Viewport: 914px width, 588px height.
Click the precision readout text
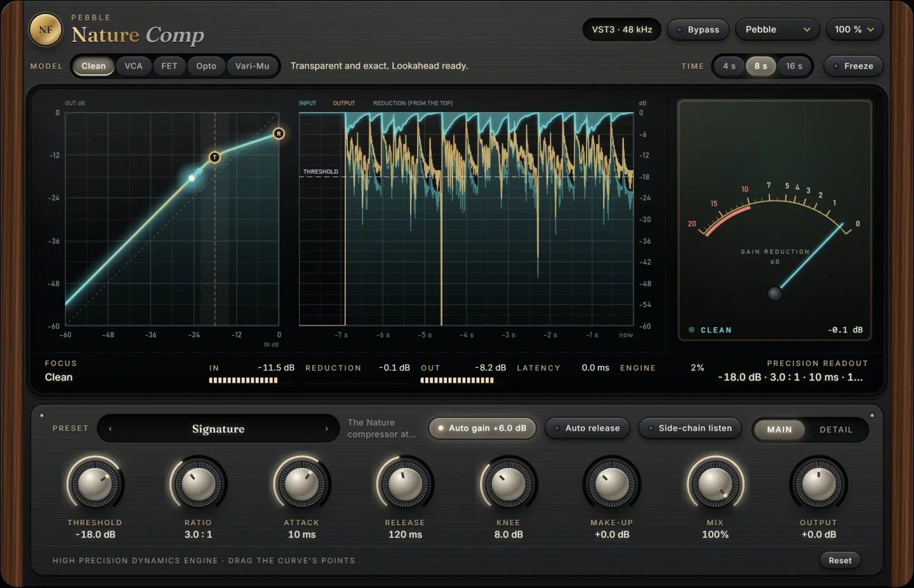[x=790, y=377]
